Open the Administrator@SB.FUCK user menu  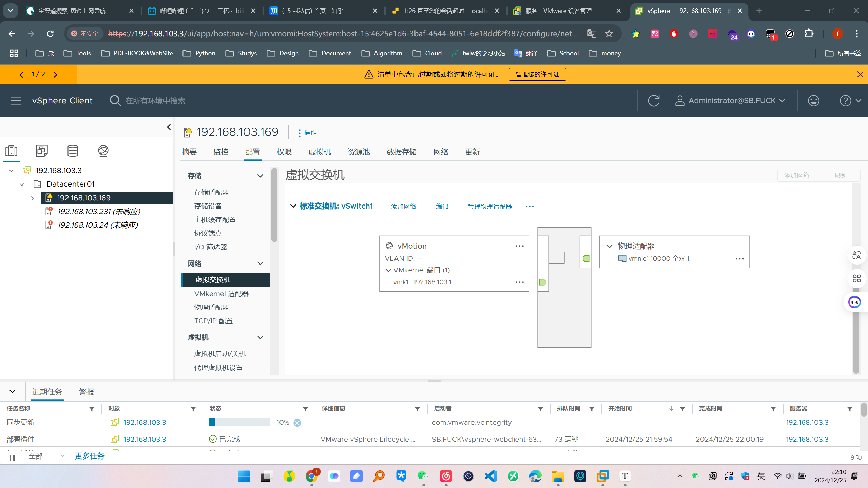pyautogui.click(x=730, y=101)
